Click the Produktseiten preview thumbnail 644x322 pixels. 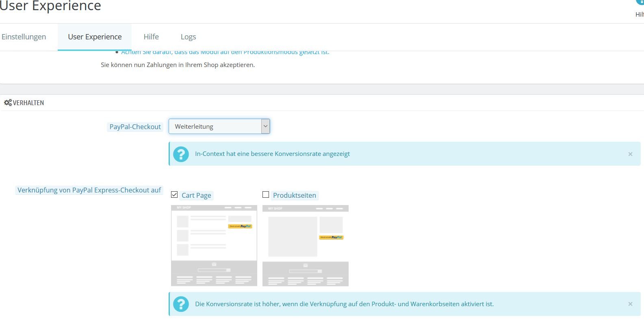[x=306, y=245]
